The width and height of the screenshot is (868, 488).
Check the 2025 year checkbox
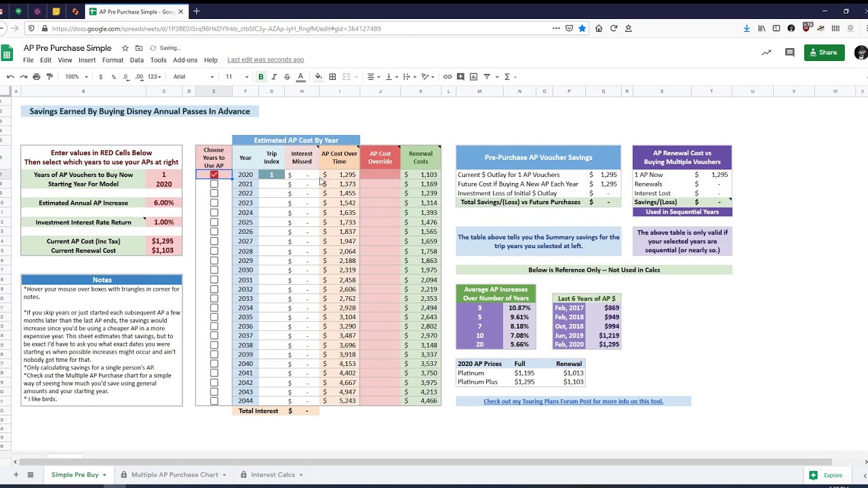click(x=214, y=222)
